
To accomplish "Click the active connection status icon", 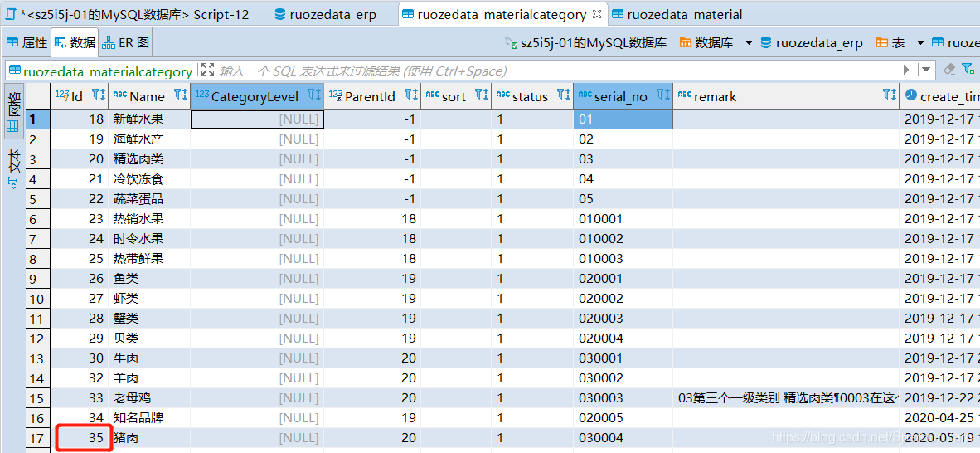I will [510, 42].
